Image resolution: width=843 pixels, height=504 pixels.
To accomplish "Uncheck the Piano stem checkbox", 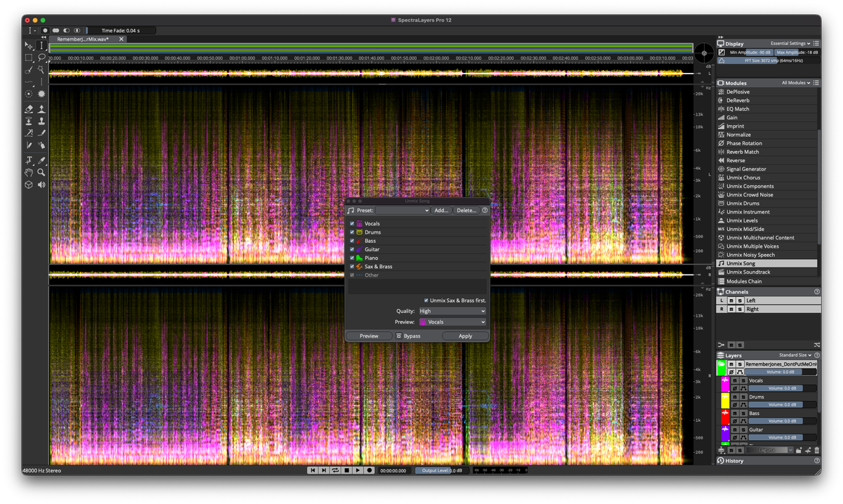I will [352, 258].
